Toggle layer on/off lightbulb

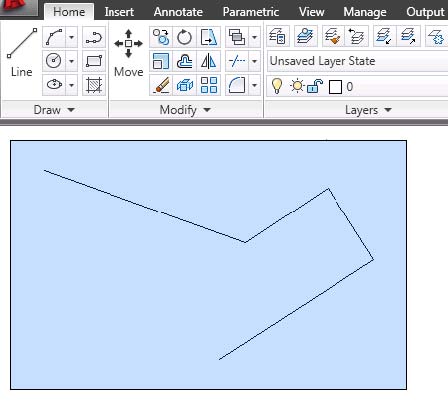[277, 86]
